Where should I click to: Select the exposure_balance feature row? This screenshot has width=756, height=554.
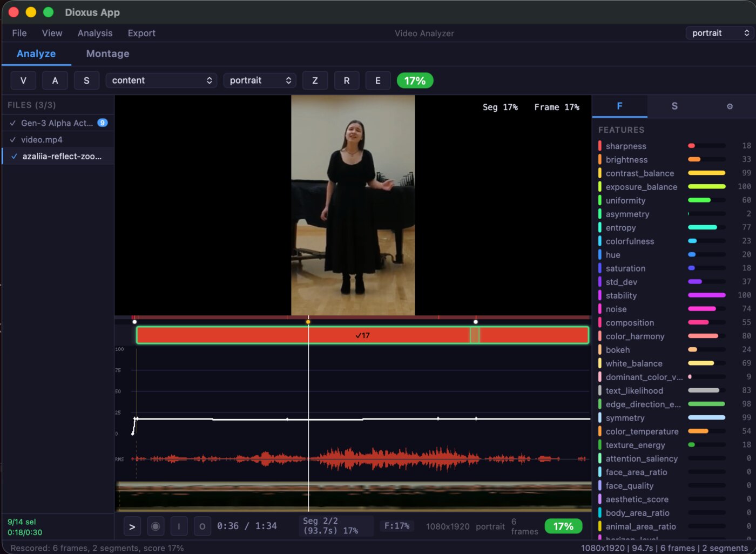pos(674,187)
